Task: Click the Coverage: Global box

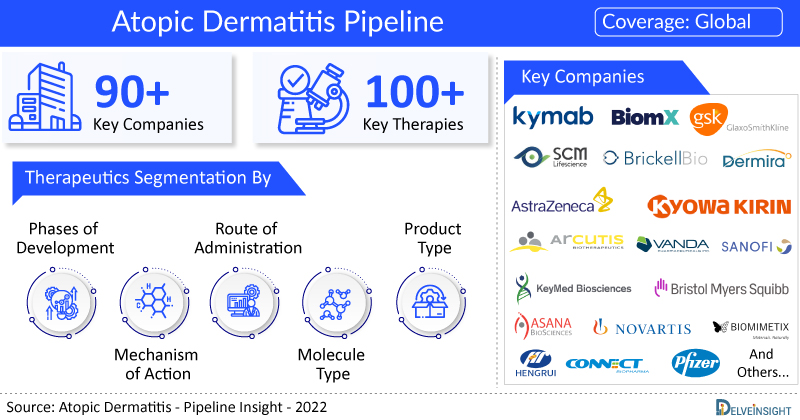Action: (x=688, y=22)
